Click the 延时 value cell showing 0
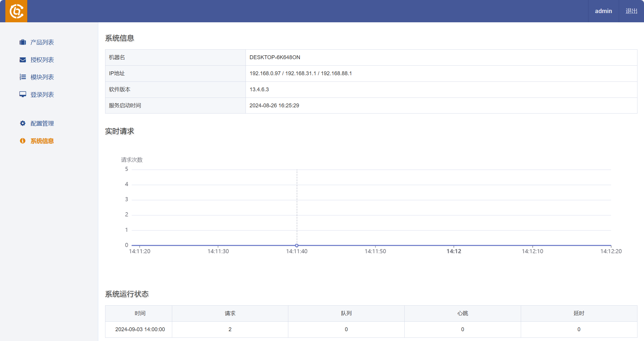 pos(579,329)
